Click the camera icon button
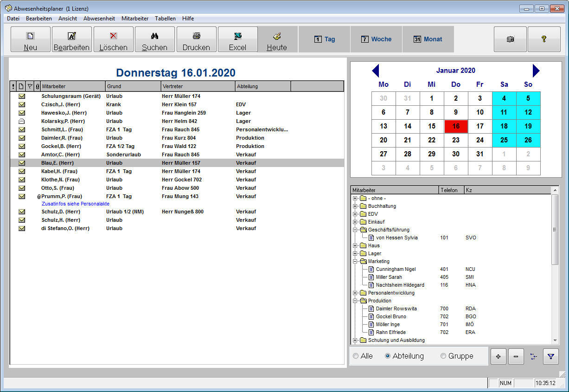 510,39
